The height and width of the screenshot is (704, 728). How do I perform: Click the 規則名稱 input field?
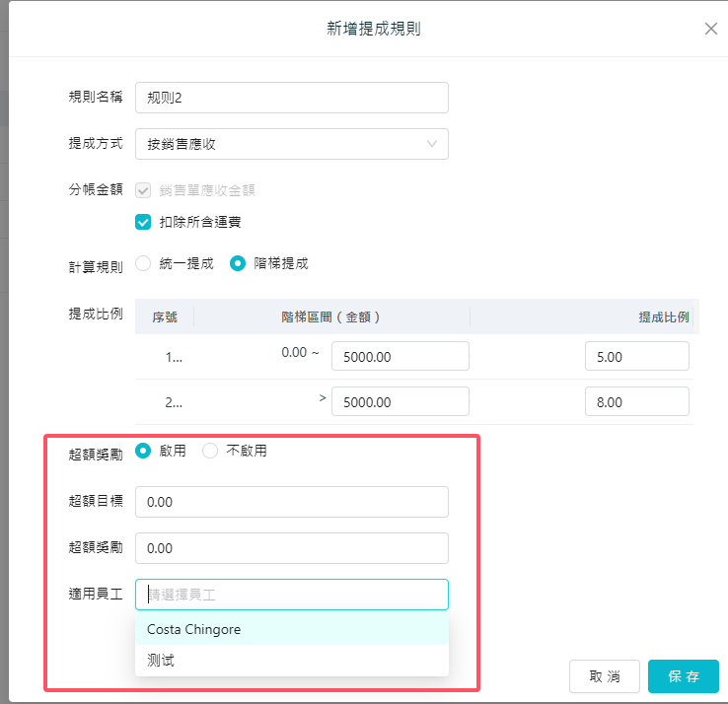[x=291, y=98]
